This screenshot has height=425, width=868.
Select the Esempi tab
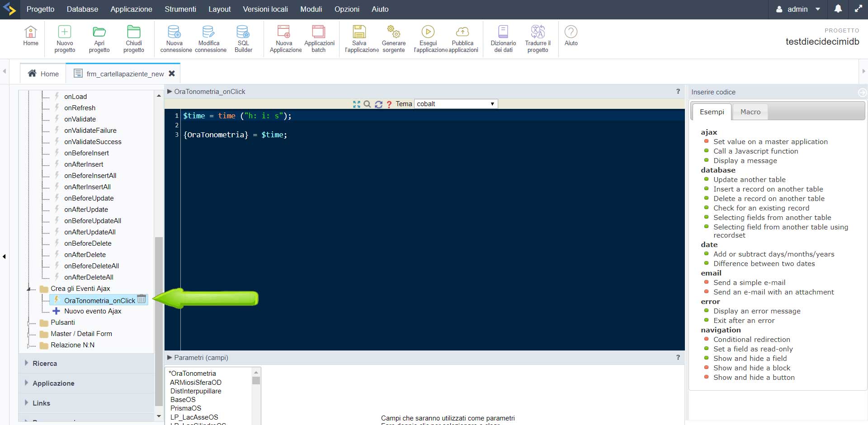712,112
